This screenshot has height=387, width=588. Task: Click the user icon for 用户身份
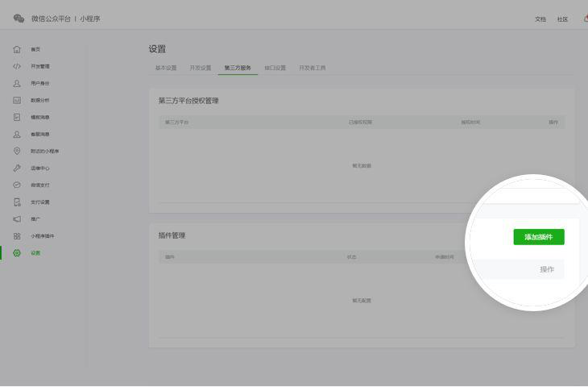[17, 83]
